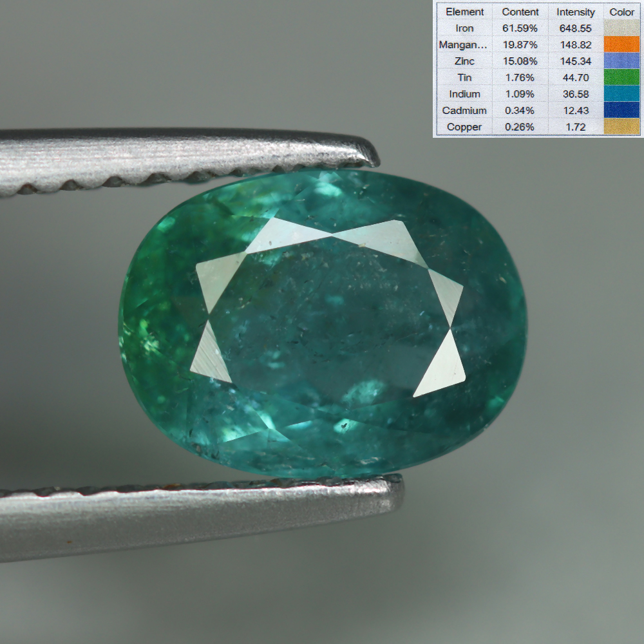Click the 12.43 intensity value
Image resolution: width=644 pixels, height=644 pixels.
click(x=575, y=111)
